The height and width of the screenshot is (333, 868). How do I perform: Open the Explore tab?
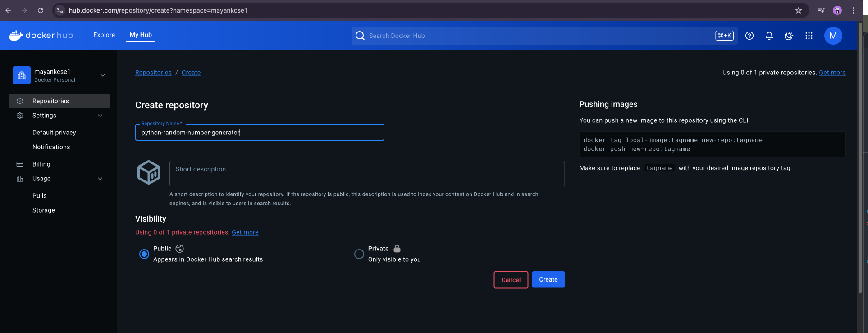click(x=104, y=35)
